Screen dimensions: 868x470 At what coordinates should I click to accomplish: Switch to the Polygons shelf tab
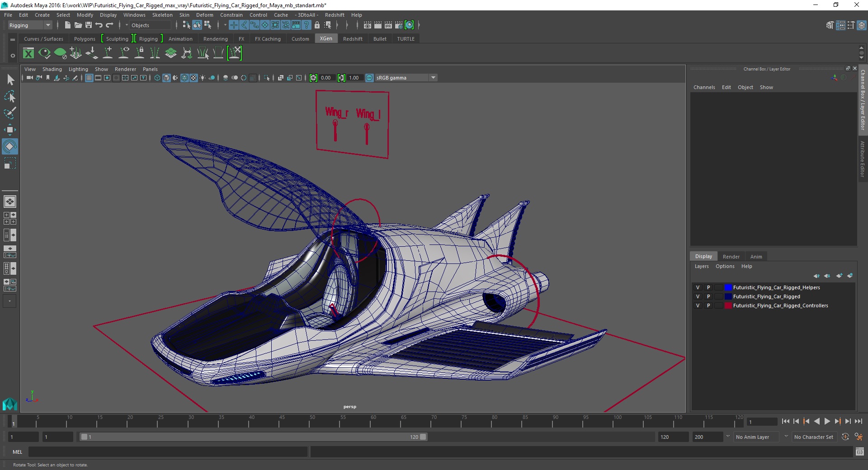(x=85, y=39)
